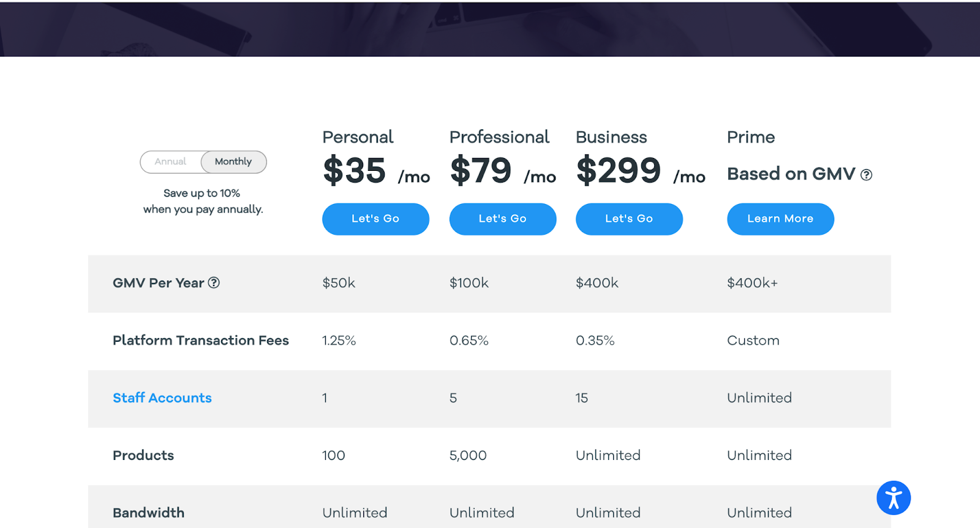Click the Prime plan heading
Viewport: 980px width, 528px height.
tap(751, 137)
